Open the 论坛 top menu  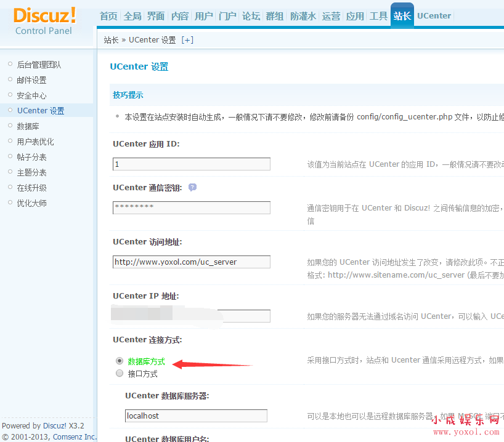click(251, 16)
